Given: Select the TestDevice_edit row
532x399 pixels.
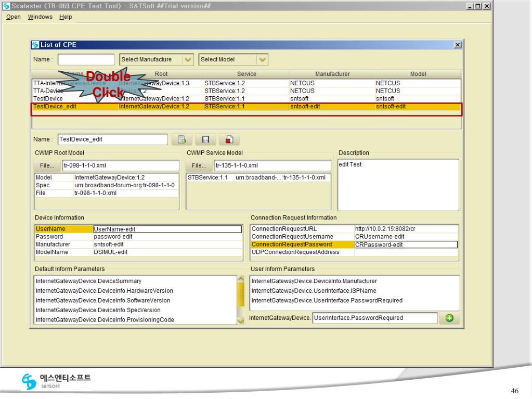Looking at the screenshot, I should (246, 107).
